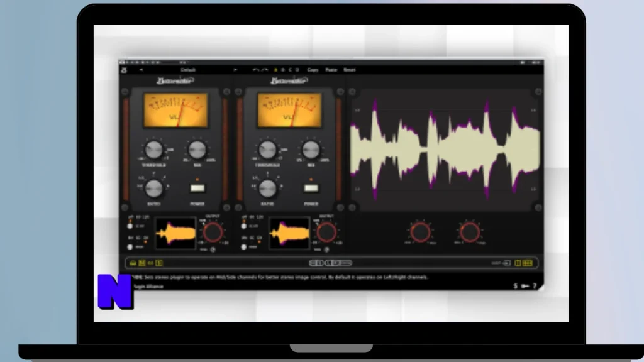This screenshot has height=362, width=644.
Task: Open the Default preset name dropdown
Action: [188, 70]
